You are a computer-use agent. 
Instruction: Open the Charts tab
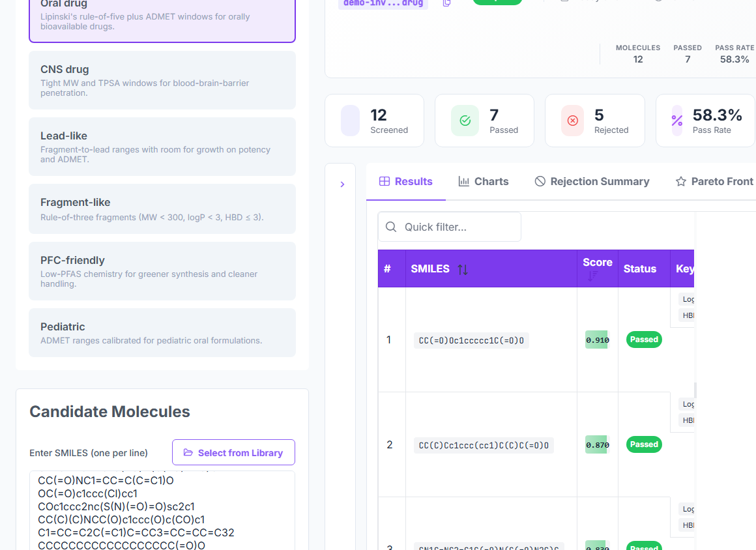[x=483, y=182]
